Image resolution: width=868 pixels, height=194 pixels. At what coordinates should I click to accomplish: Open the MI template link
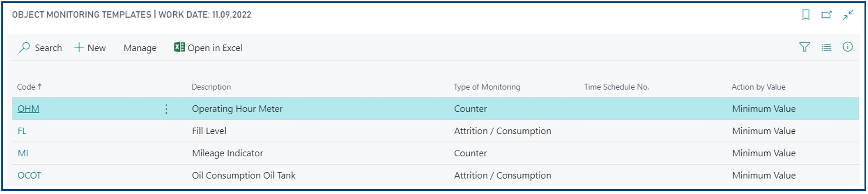click(x=23, y=153)
